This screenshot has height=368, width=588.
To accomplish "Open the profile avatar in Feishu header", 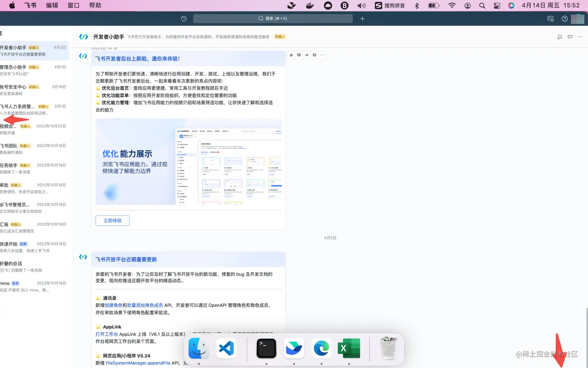I will 577,19.
